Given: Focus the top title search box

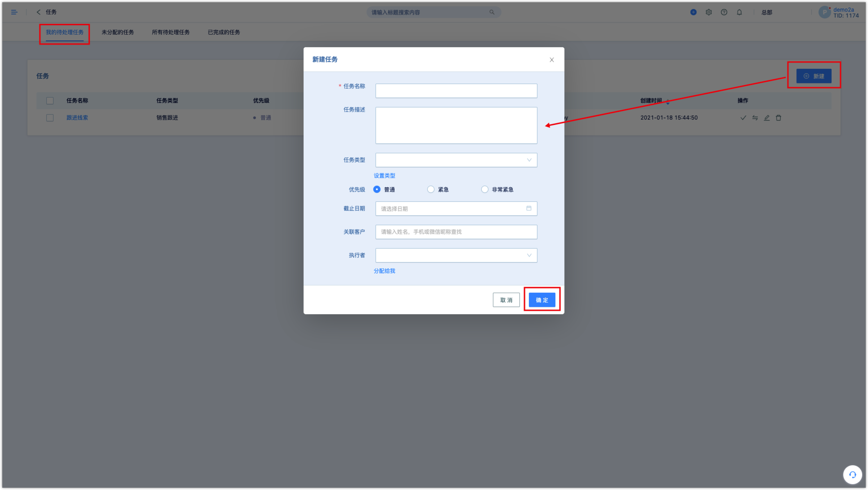Looking at the screenshot, I should 434,12.
